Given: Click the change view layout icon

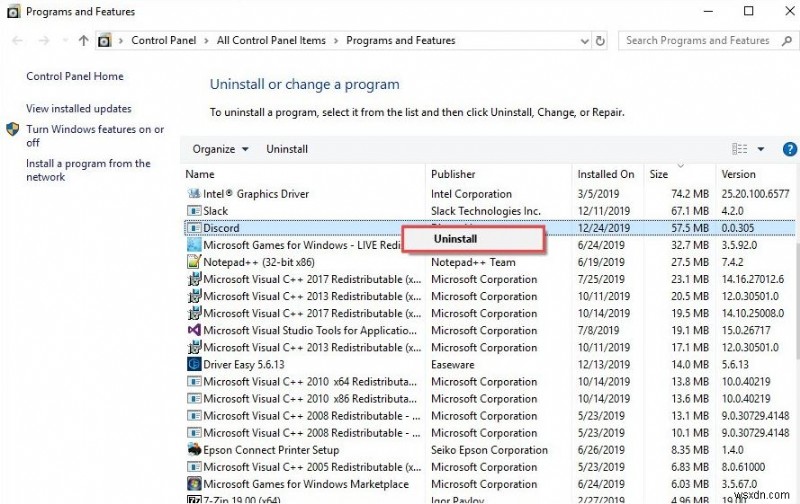Looking at the screenshot, I should [739, 149].
